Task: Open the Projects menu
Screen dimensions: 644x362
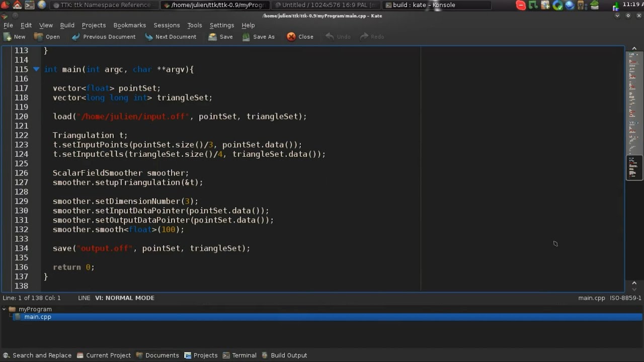Action: [x=94, y=25]
